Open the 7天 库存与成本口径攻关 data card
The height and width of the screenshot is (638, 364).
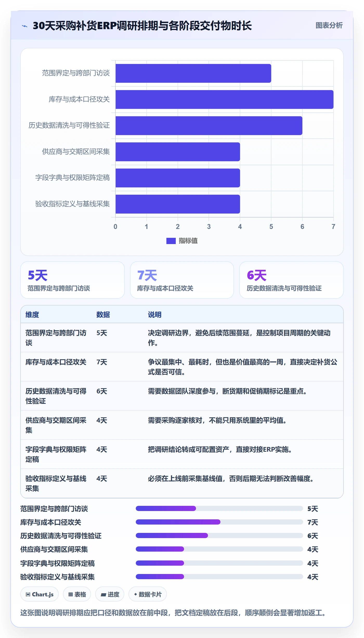tap(182, 280)
